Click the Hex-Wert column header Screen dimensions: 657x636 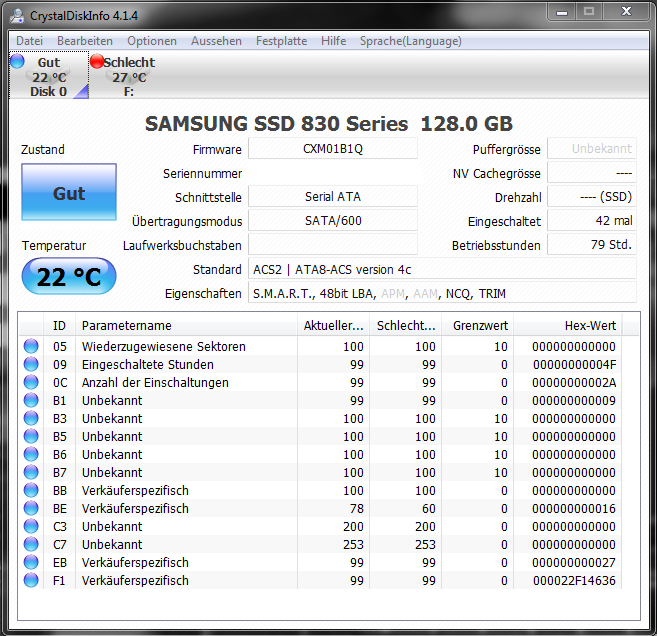click(x=568, y=326)
